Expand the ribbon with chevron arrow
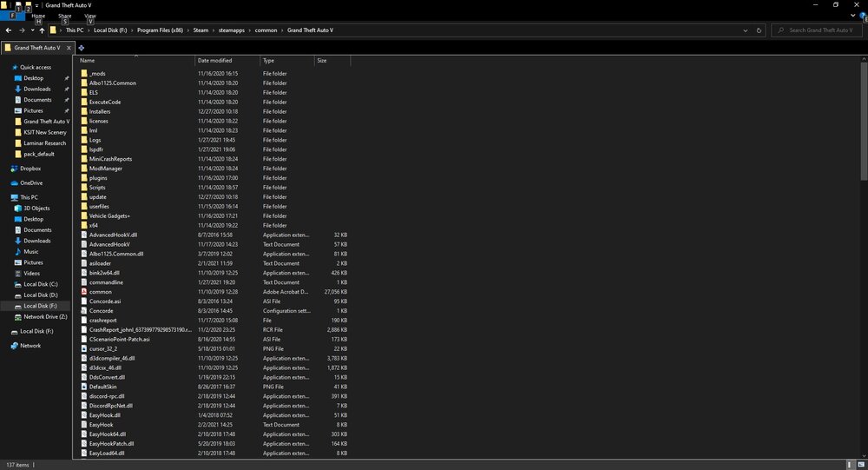Image resolution: width=868 pixels, height=470 pixels. click(853, 16)
